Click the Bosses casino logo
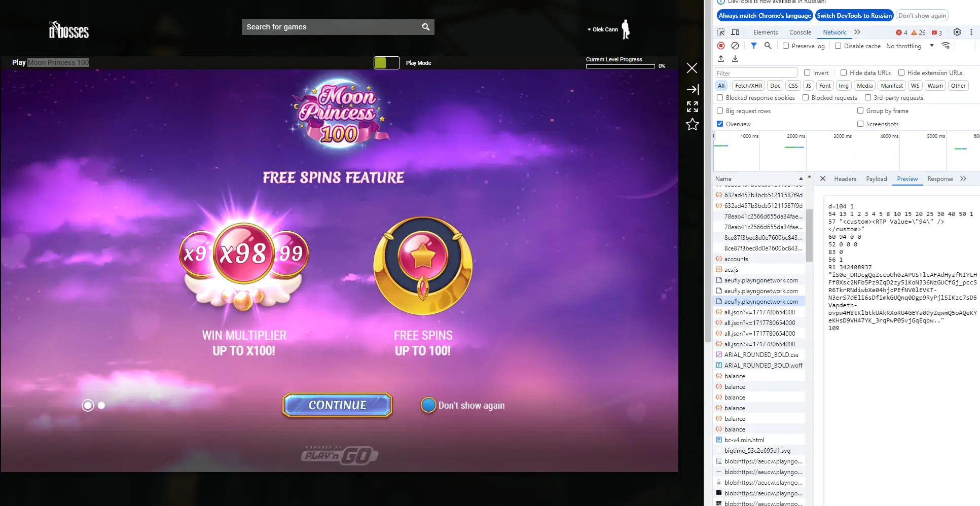This screenshot has height=506, width=980. point(69,30)
